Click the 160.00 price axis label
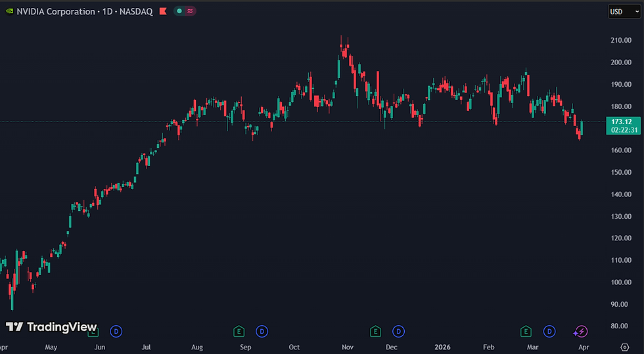Viewport: 644px width, 354px height. (x=622, y=150)
